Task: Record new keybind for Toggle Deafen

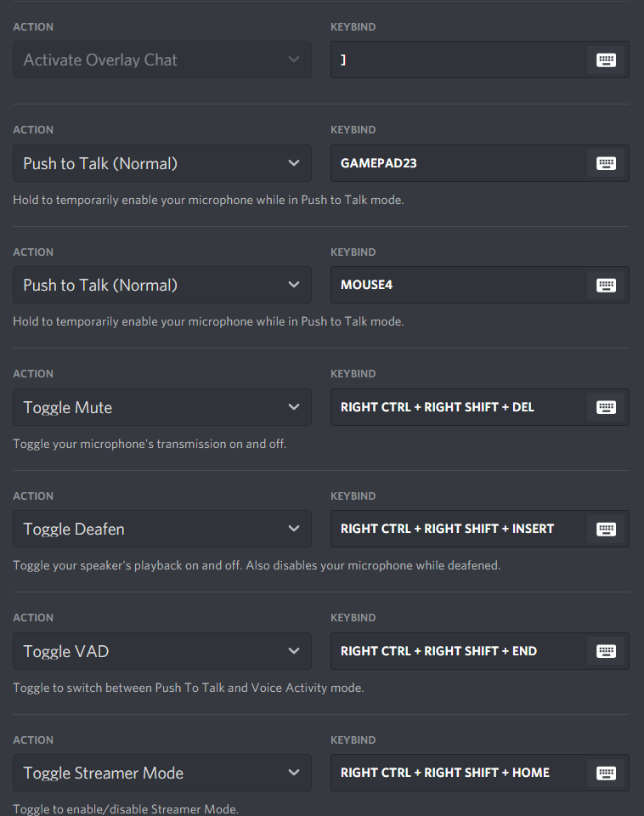Action: coord(606,529)
